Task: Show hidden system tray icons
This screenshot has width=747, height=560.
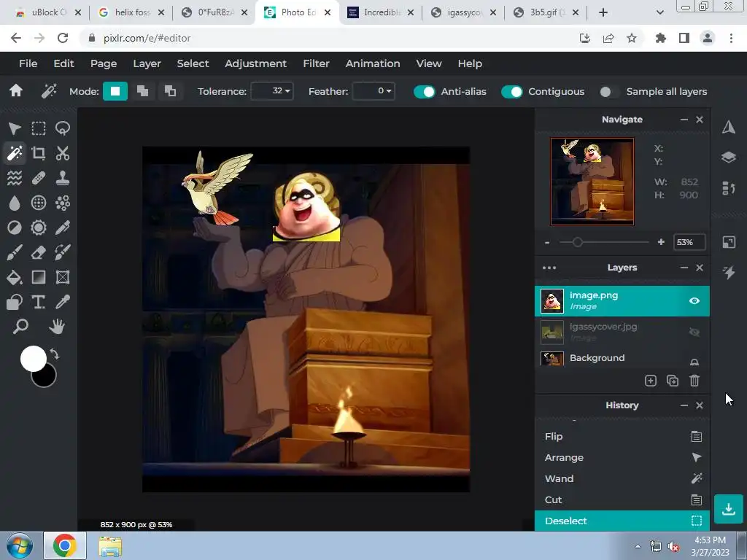Action: [x=638, y=546]
